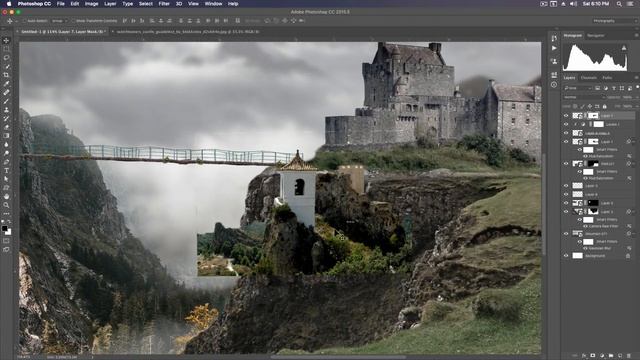Enable the Auto-Select checkbox
The image size is (640, 360).
24,21
